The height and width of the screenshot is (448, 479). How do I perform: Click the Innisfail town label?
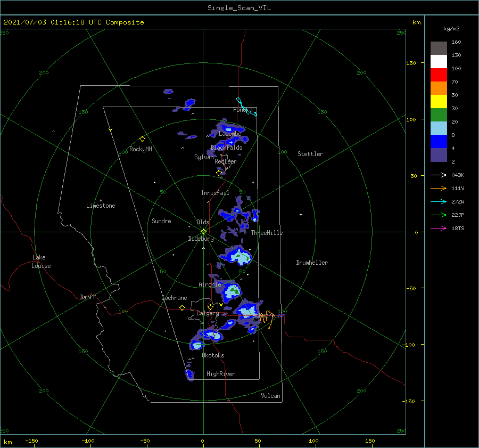click(x=215, y=193)
